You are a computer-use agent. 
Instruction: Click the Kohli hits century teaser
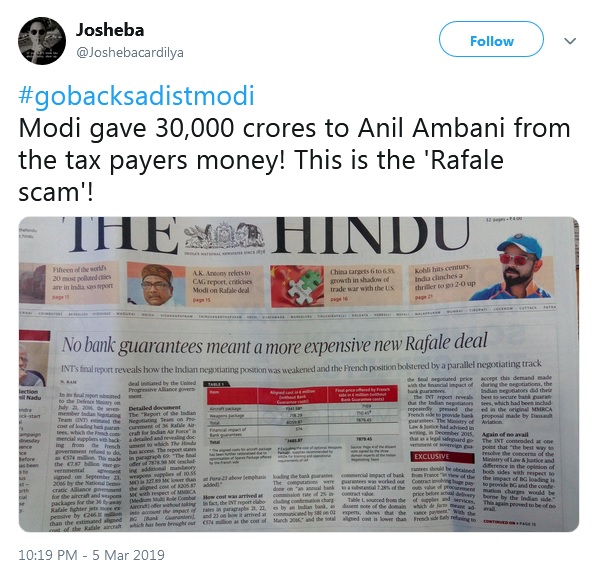(444, 281)
